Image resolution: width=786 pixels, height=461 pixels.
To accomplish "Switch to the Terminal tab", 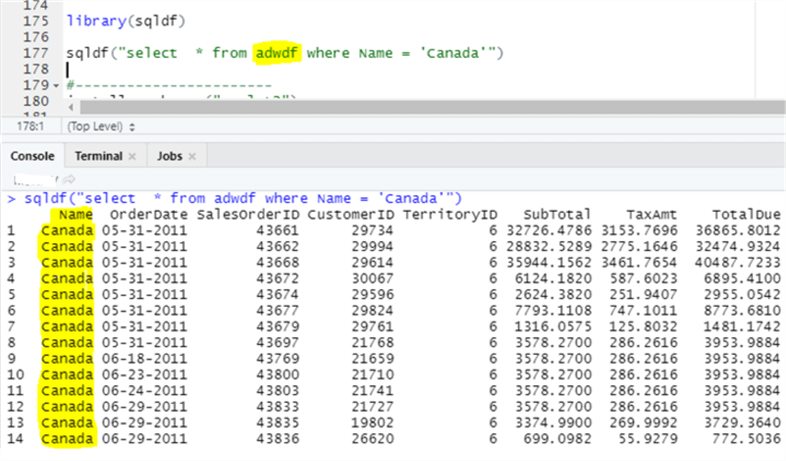I will coord(99,156).
